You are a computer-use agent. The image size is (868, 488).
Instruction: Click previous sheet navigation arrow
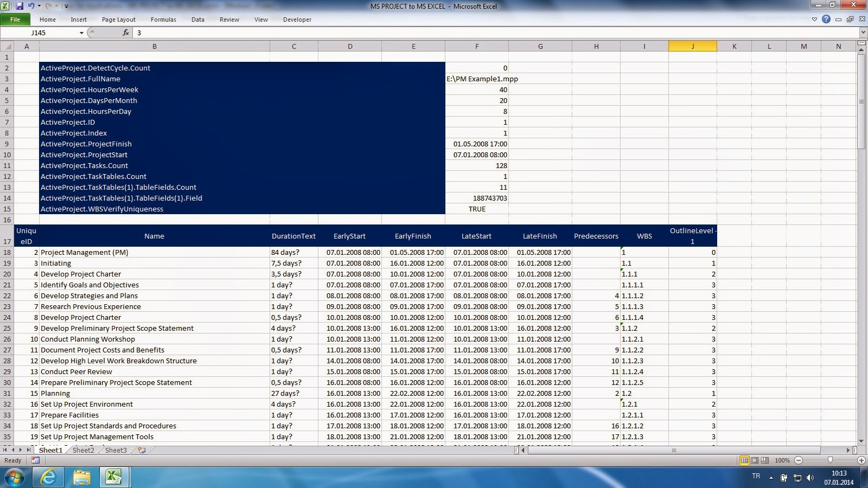coord(14,450)
